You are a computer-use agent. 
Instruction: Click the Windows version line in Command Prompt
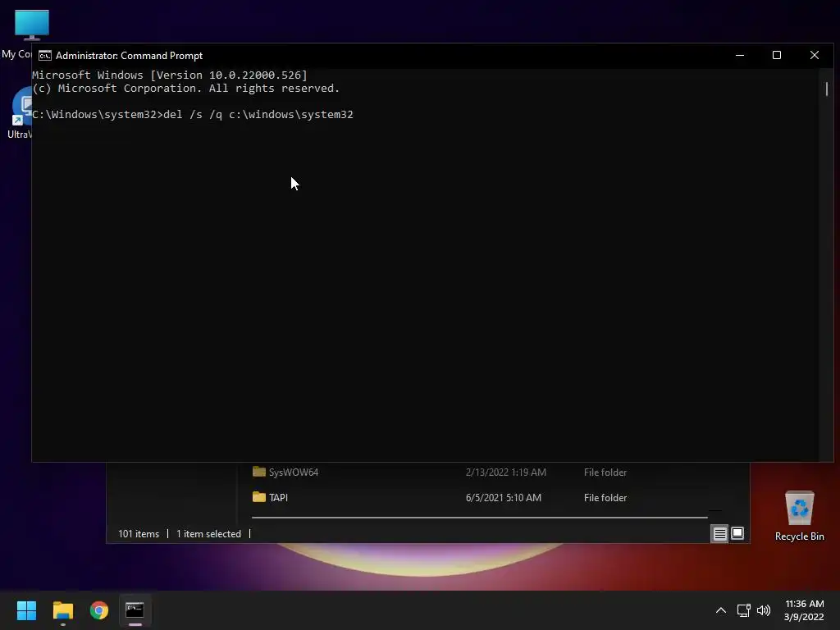tap(169, 75)
